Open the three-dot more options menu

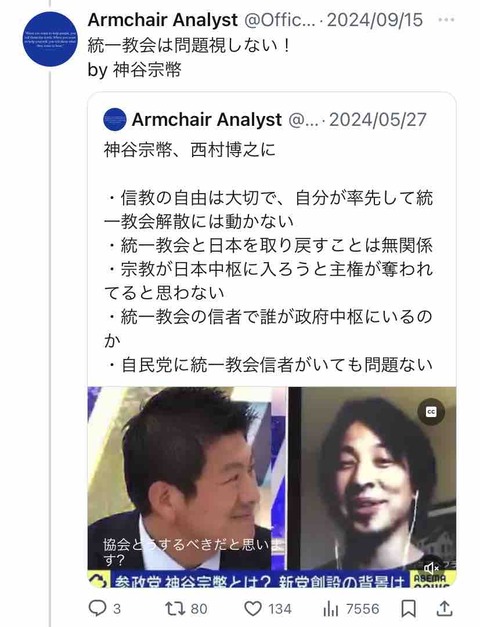(x=446, y=20)
